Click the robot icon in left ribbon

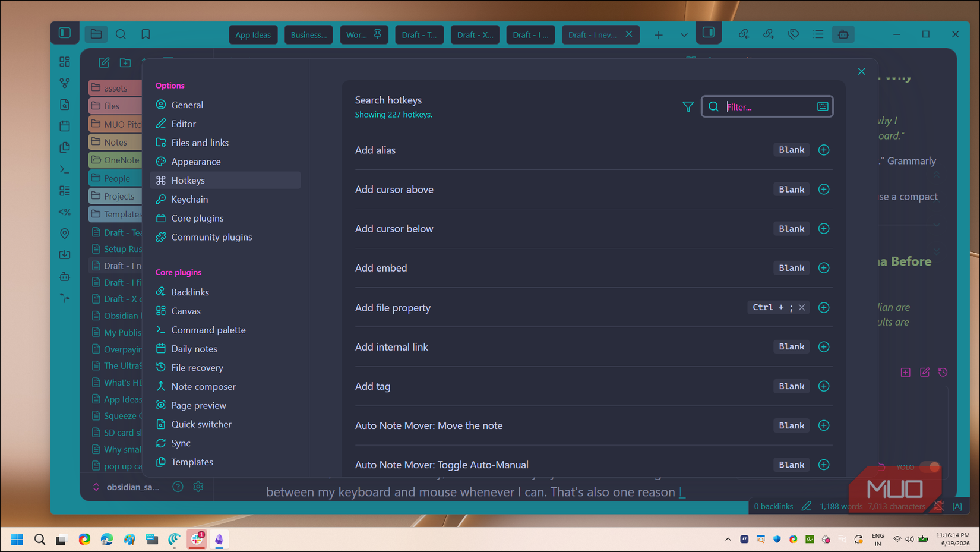[x=65, y=276]
